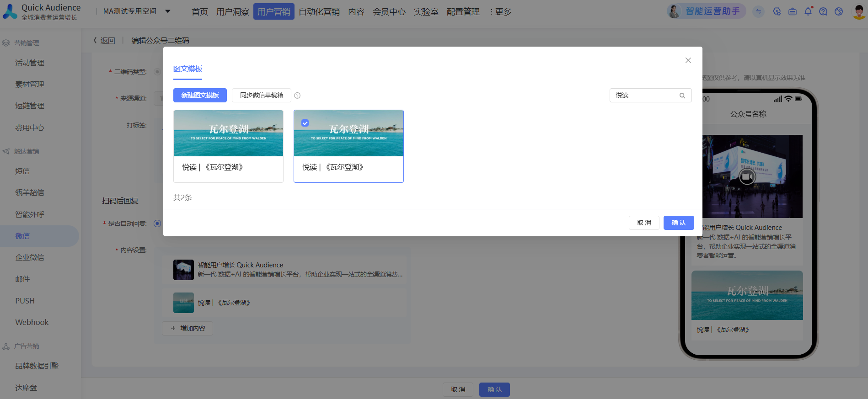Open the help question-mark icon
This screenshot has width=868, height=399.
click(x=823, y=11)
